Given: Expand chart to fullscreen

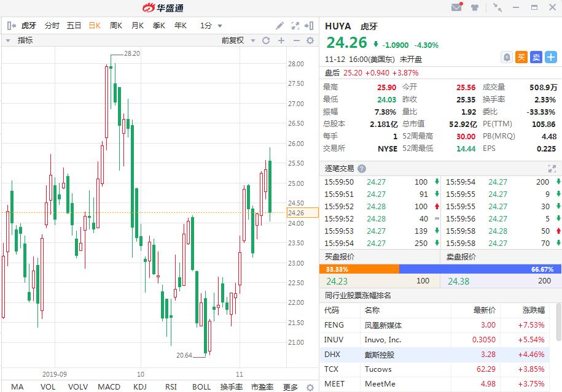Looking at the screenshot, I should pos(295,25).
